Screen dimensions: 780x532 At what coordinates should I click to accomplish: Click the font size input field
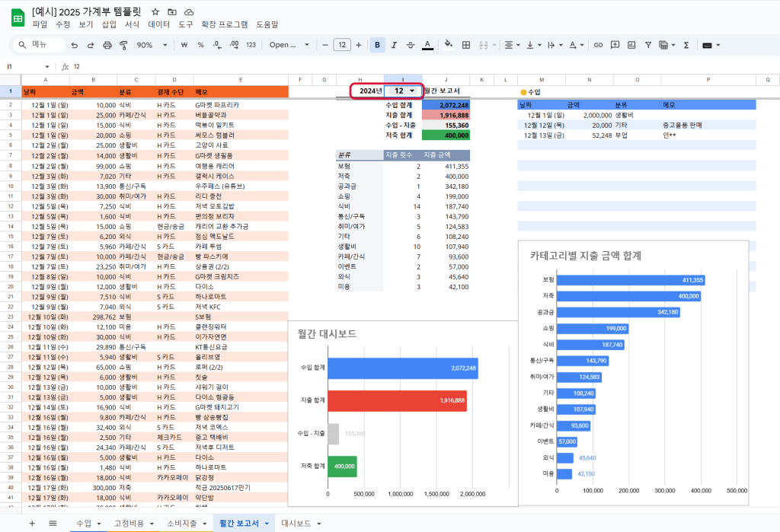pos(343,45)
